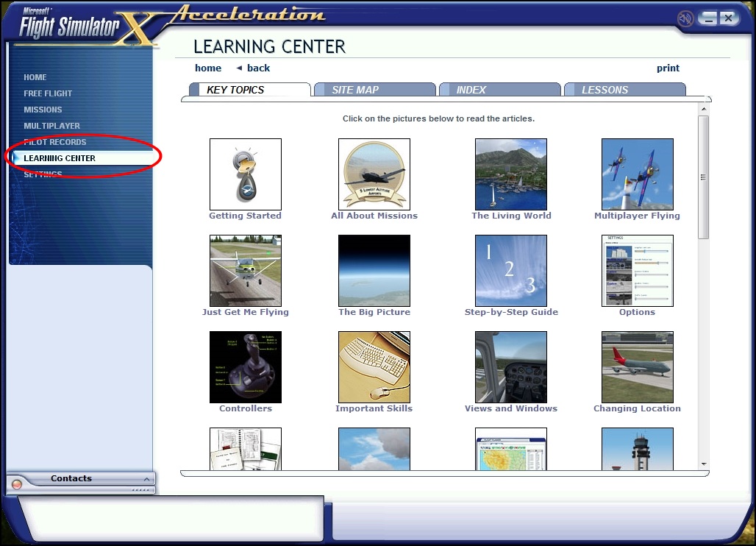Click the Getting Started caption link

pos(245,216)
